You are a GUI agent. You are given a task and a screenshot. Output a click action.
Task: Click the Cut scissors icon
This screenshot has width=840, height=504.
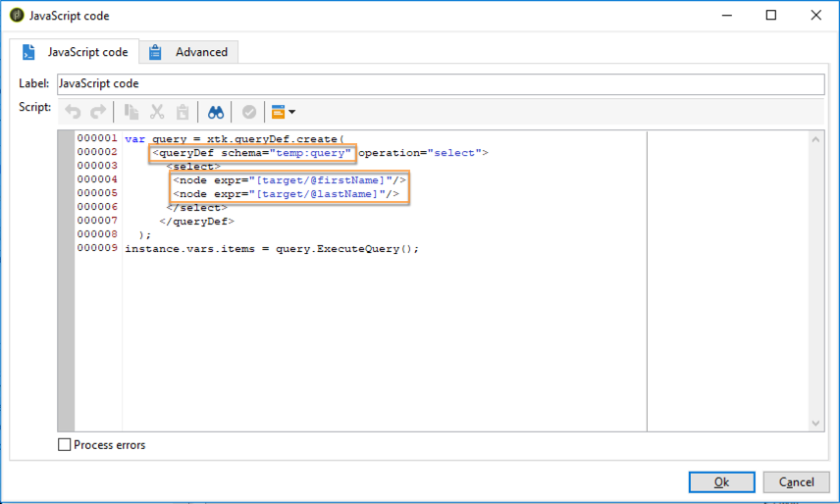[157, 112]
